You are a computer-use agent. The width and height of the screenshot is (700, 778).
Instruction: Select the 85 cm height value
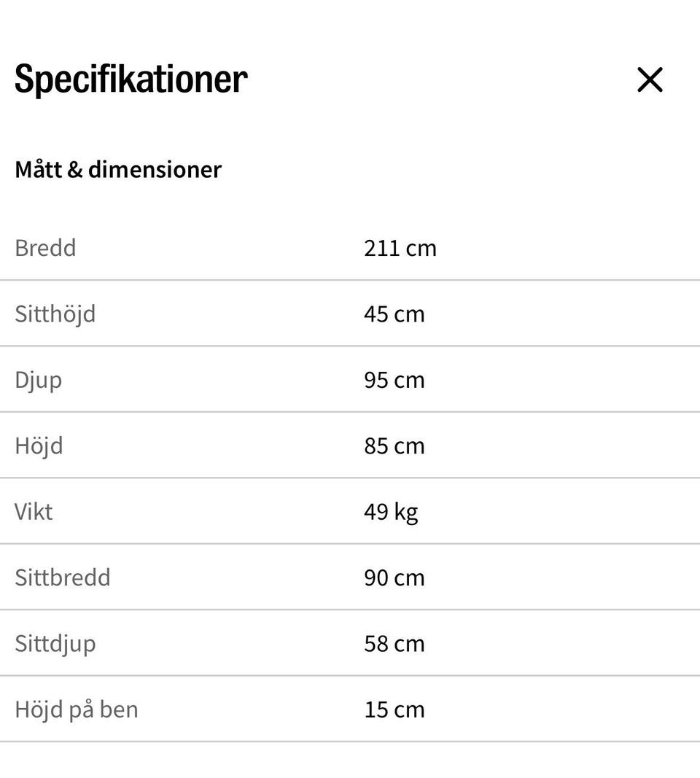394,446
